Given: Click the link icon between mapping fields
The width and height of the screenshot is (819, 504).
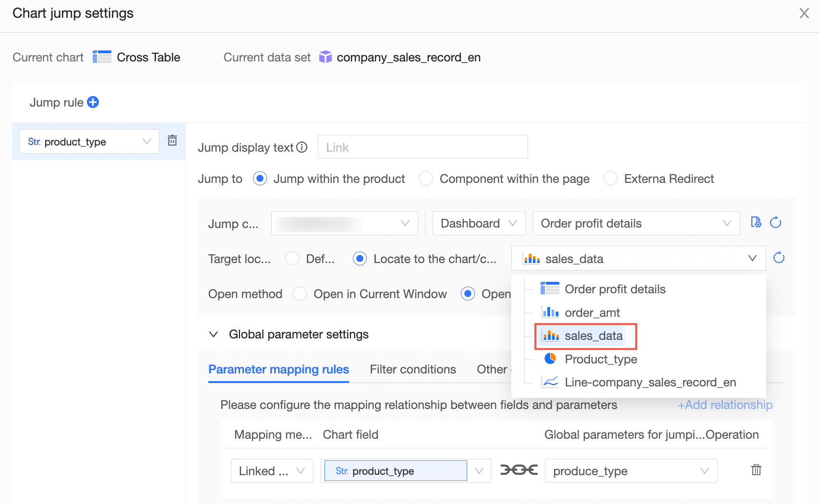Looking at the screenshot, I should 518,470.
